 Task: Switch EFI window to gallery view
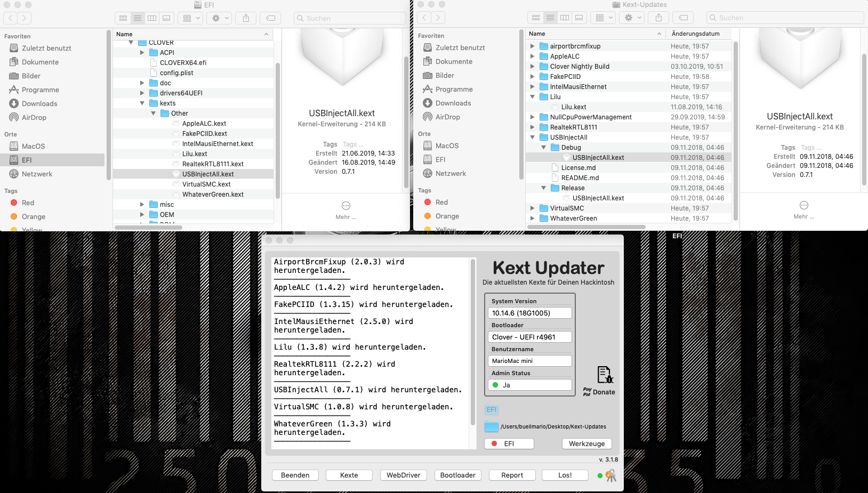coord(166,18)
